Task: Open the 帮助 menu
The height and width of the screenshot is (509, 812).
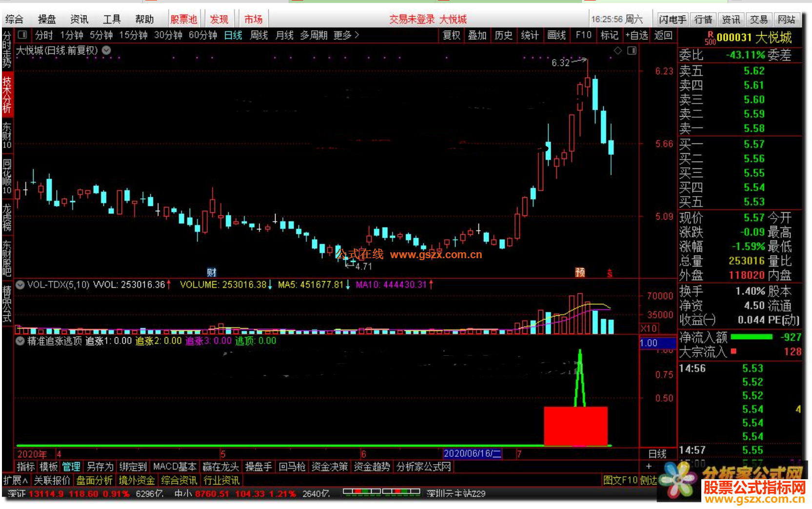Action: [144, 19]
